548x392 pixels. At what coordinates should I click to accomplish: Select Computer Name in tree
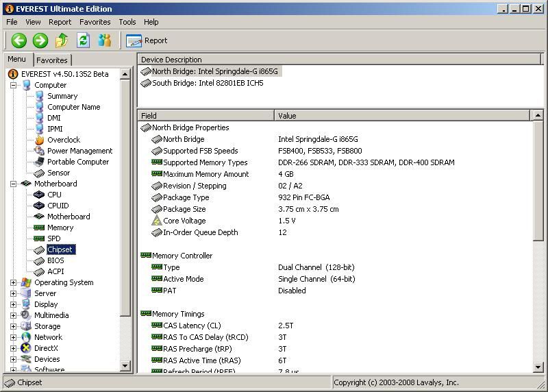pos(74,107)
